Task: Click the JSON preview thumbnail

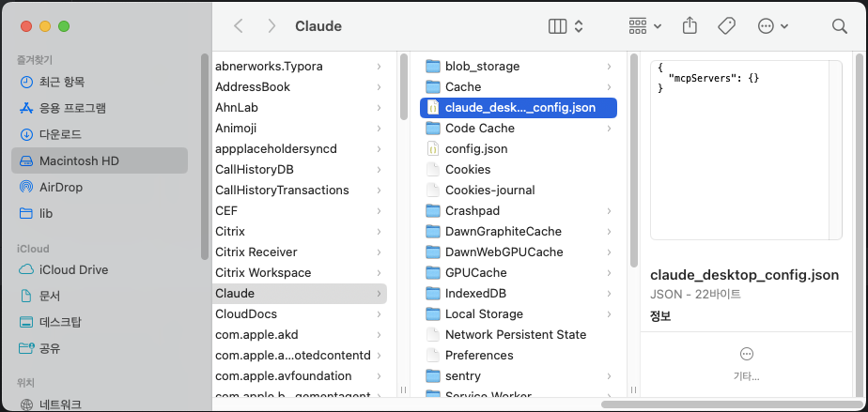Action: pyautogui.click(x=746, y=150)
